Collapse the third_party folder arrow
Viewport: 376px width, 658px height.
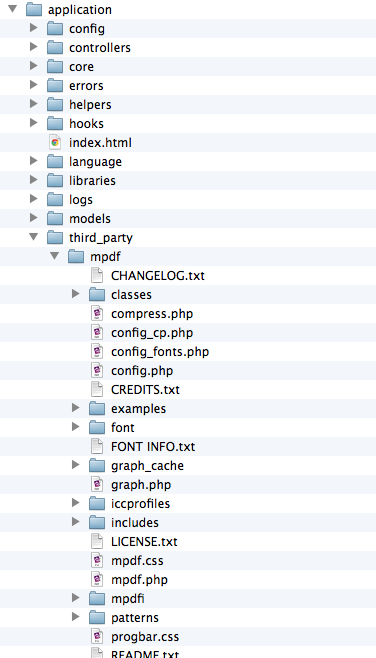pos(34,237)
